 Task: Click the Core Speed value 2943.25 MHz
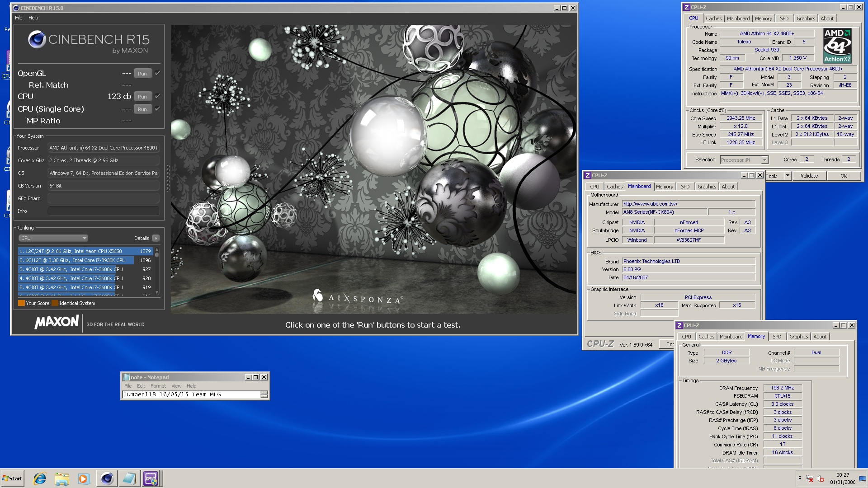pyautogui.click(x=741, y=118)
